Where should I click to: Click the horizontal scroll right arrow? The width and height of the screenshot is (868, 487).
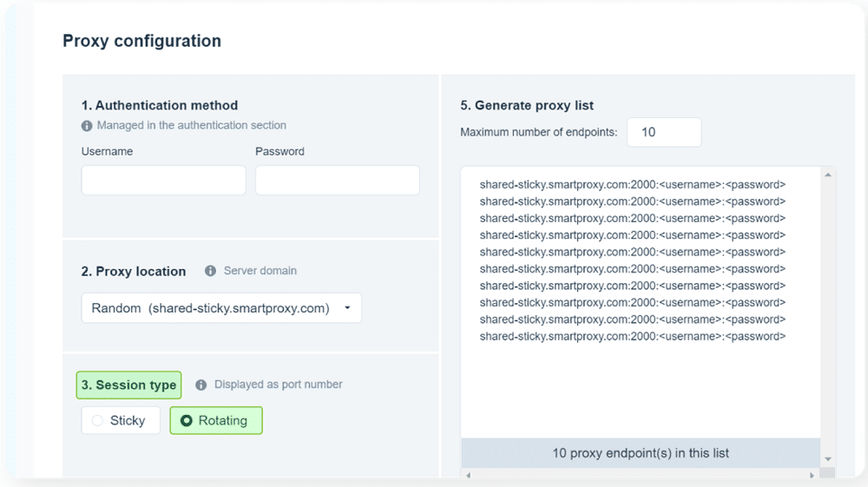click(812, 475)
